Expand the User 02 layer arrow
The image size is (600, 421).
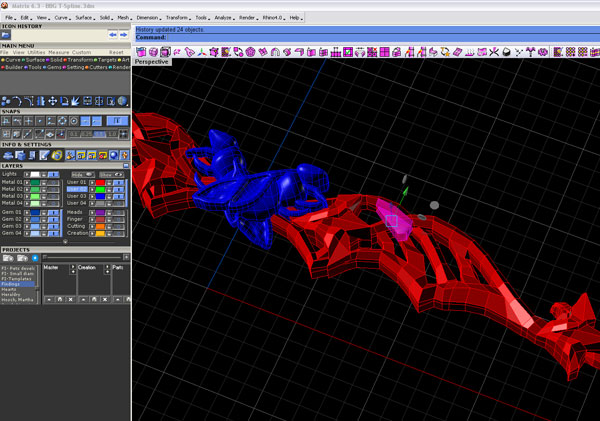point(92,189)
